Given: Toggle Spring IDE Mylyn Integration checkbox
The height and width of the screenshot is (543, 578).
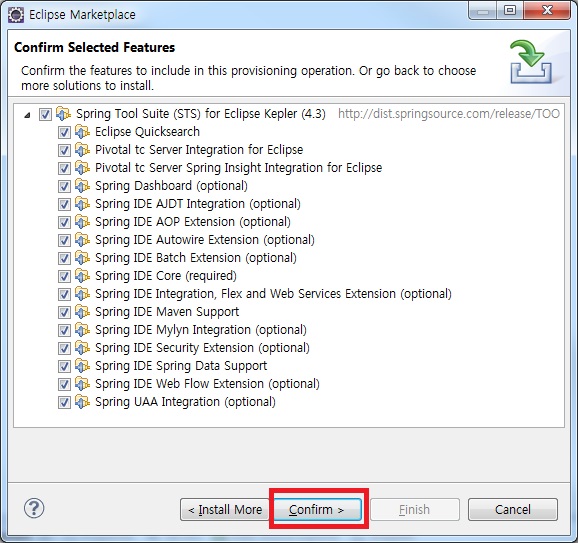Looking at the screenshot, I should click(64, 330).
